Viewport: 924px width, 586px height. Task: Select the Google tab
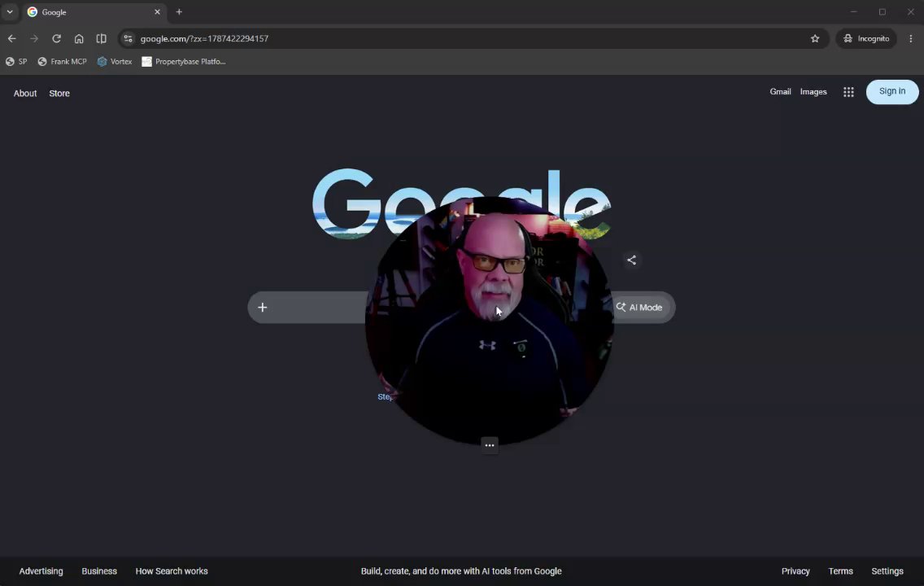(x=94, y=11)
